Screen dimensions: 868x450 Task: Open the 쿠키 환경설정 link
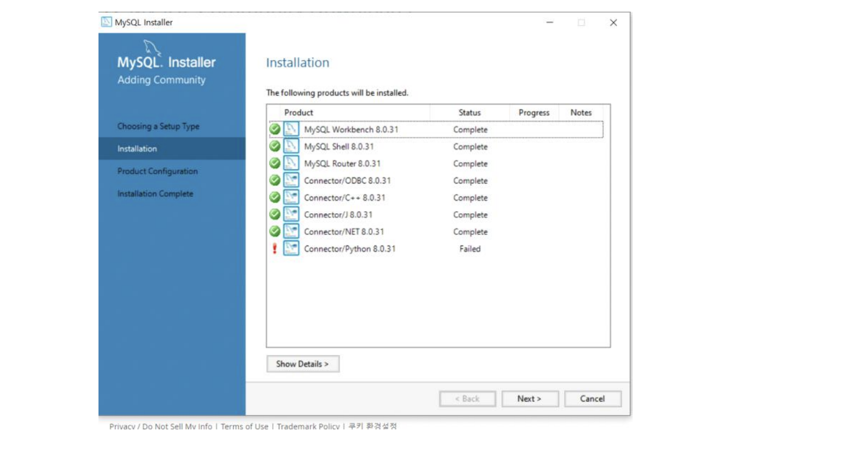[x=372, y=426]
